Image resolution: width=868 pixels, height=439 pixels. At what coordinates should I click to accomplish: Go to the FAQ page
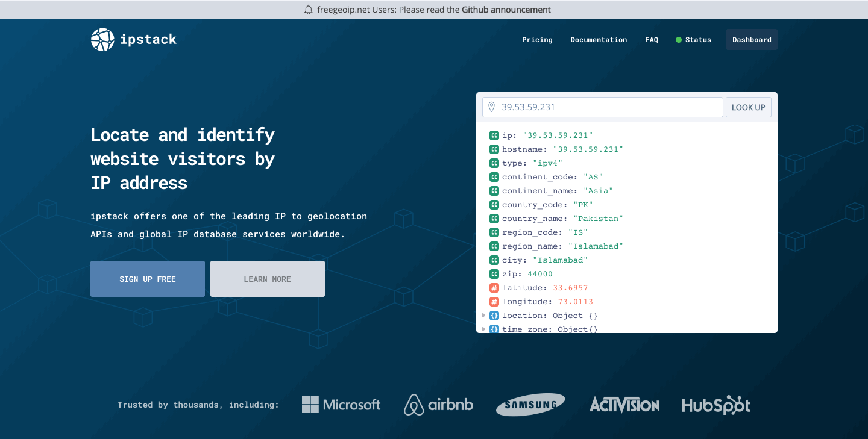(x=652, y=40)
